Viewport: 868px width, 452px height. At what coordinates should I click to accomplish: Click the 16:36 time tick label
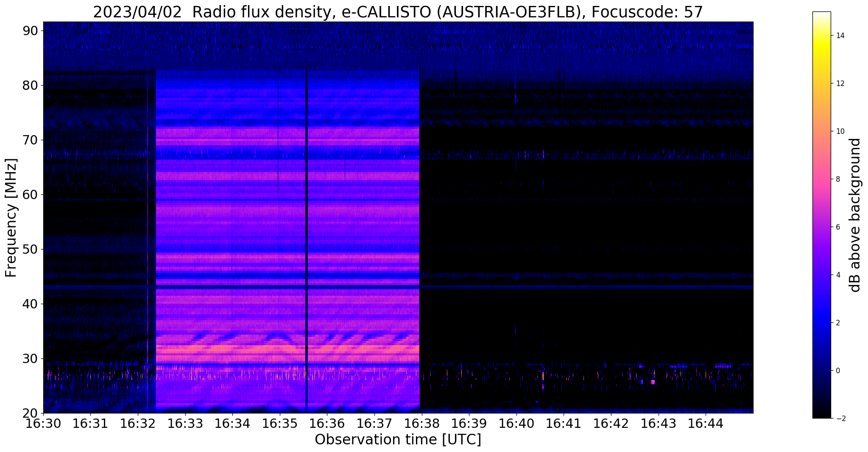(327, 423)
